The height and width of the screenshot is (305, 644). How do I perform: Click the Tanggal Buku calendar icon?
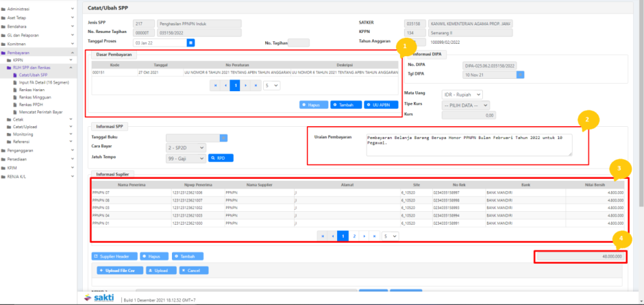pyautogui.click(x=223, y=138)
